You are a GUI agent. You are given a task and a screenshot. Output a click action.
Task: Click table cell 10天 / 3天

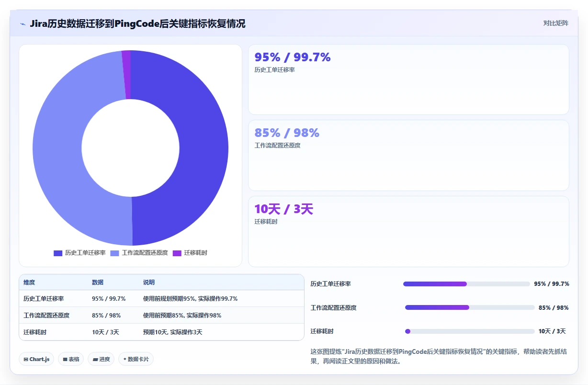pyautogui.click(x=105, y=332)
